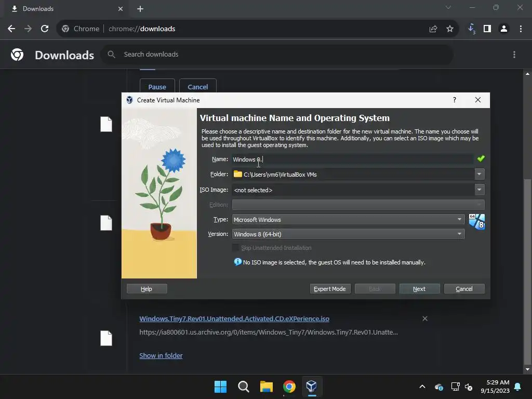This screenshot has width=532, height=399.
Task: Click the Name field containing Windows
Action: click(x=353, y=159)
